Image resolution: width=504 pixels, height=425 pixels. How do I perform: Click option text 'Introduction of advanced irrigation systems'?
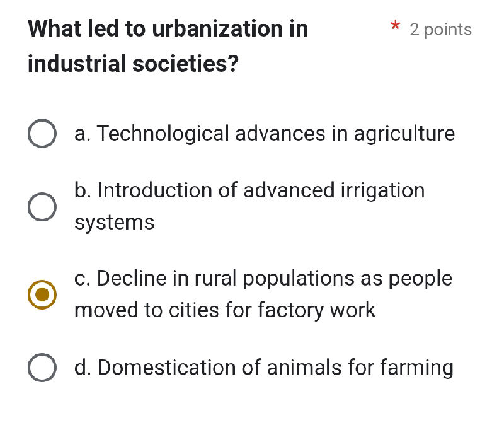tap(249, 190)
